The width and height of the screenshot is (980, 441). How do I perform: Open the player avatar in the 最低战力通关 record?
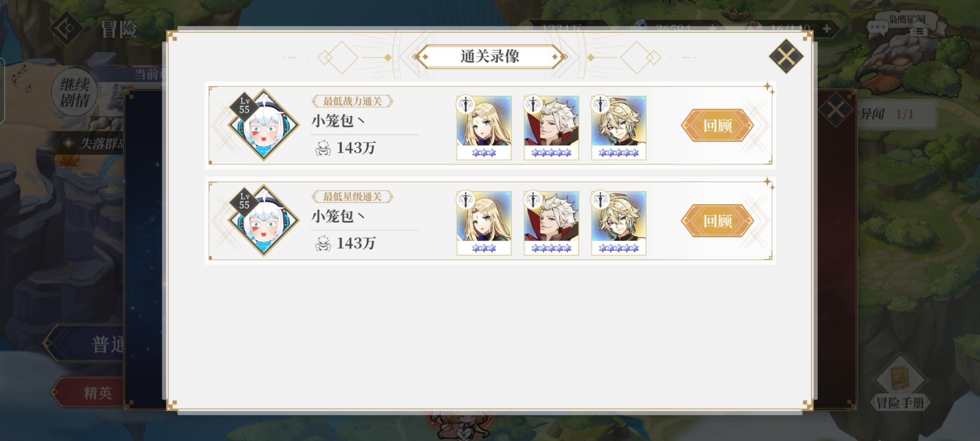tap(263, 125)
